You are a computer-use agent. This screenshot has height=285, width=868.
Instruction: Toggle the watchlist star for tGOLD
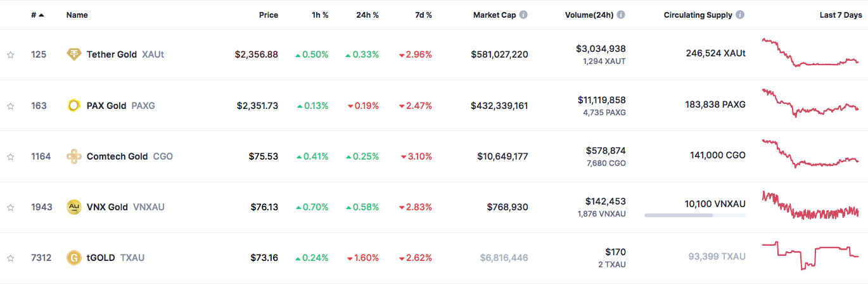point(10,258)
